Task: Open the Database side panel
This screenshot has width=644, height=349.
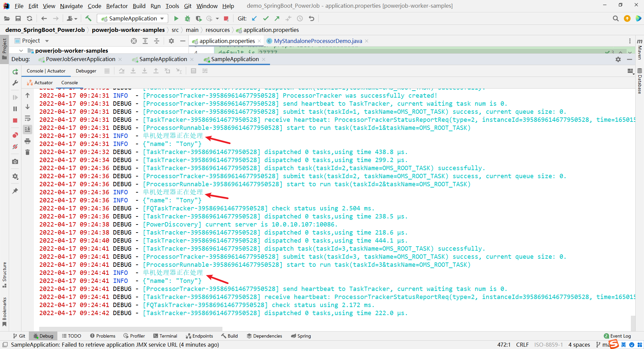Action: tap(640, 81)
